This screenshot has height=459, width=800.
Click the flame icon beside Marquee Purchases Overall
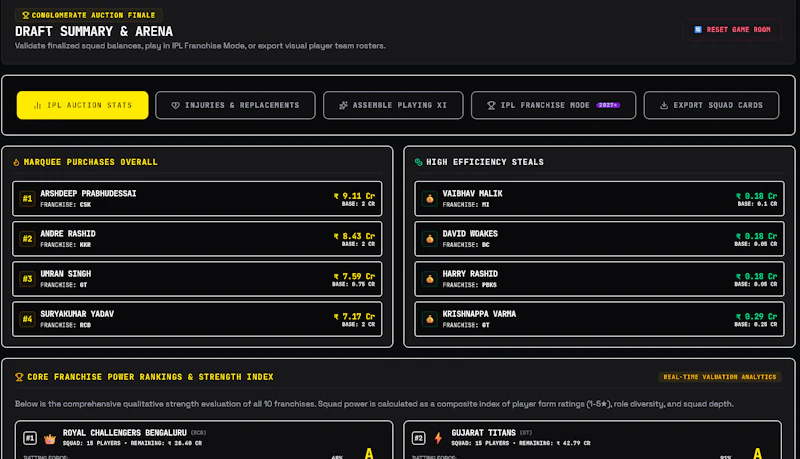tap(16, 162)
